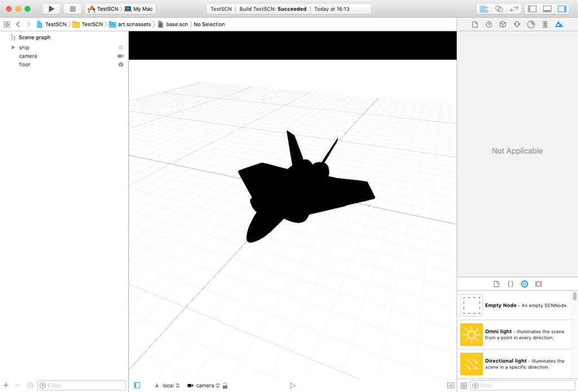Toggle the Navigator panel
The width and height of the screenshot is (578, 392).
coord(532,9)
